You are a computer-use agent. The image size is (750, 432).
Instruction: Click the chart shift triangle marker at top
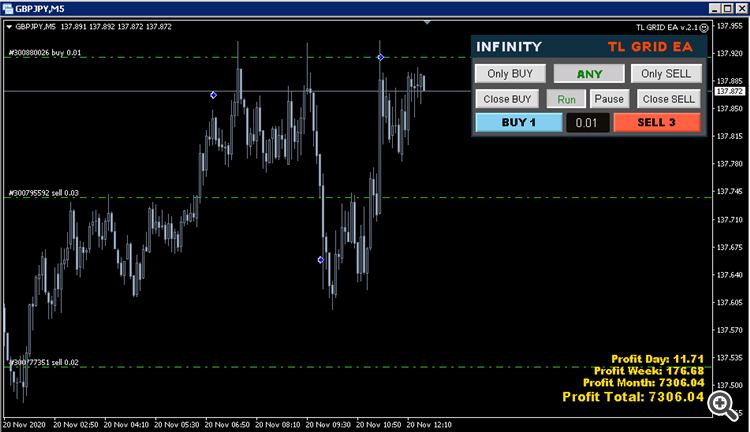(x=427, y=22)
